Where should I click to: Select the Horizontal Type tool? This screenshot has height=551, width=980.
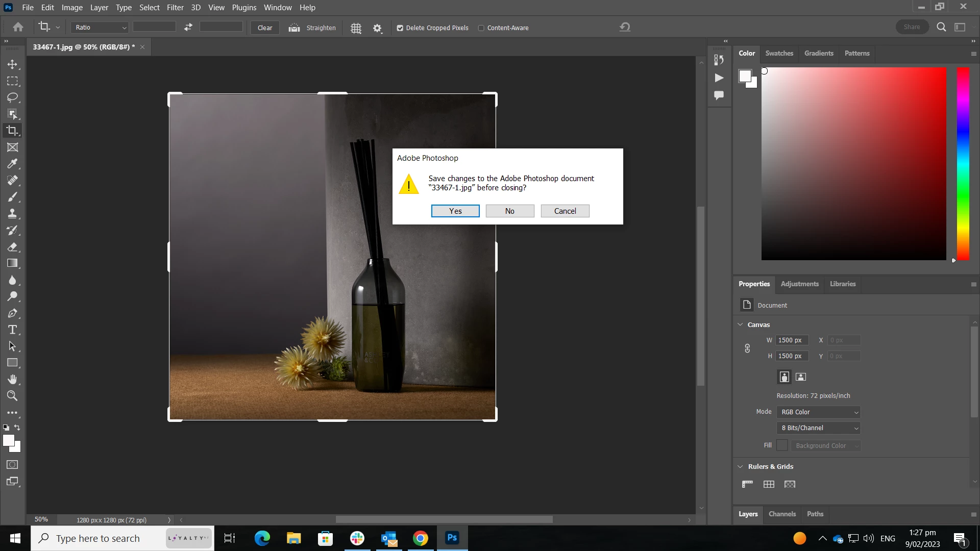click(12, 330)
